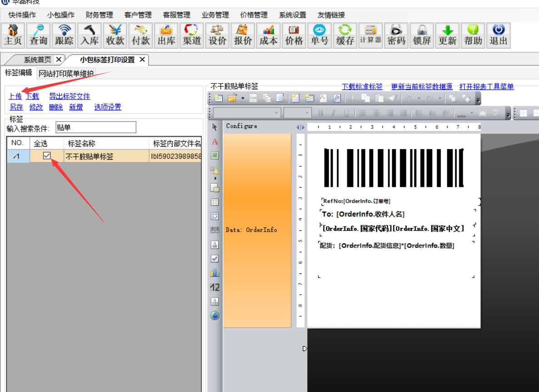539x392 pixels.
Task: Select the pointer arrow tool in toolbox
Action: click(215, 127)
